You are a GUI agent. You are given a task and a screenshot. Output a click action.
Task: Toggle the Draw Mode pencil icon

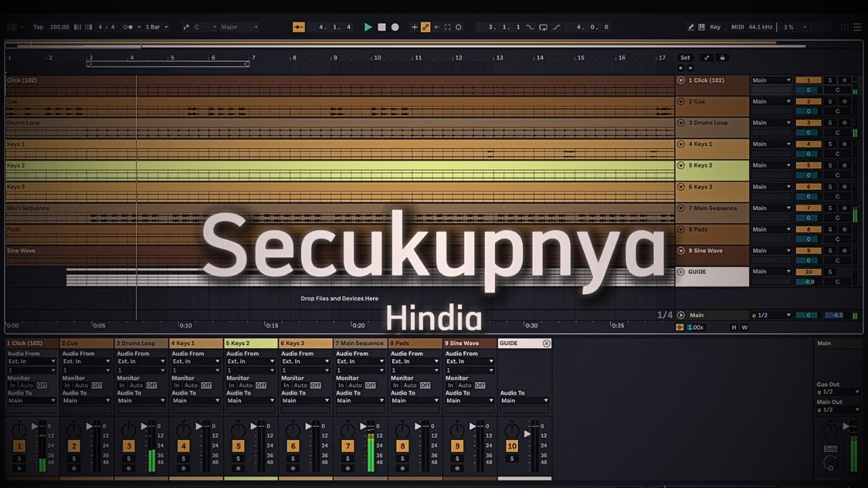[x=691, y=27]
